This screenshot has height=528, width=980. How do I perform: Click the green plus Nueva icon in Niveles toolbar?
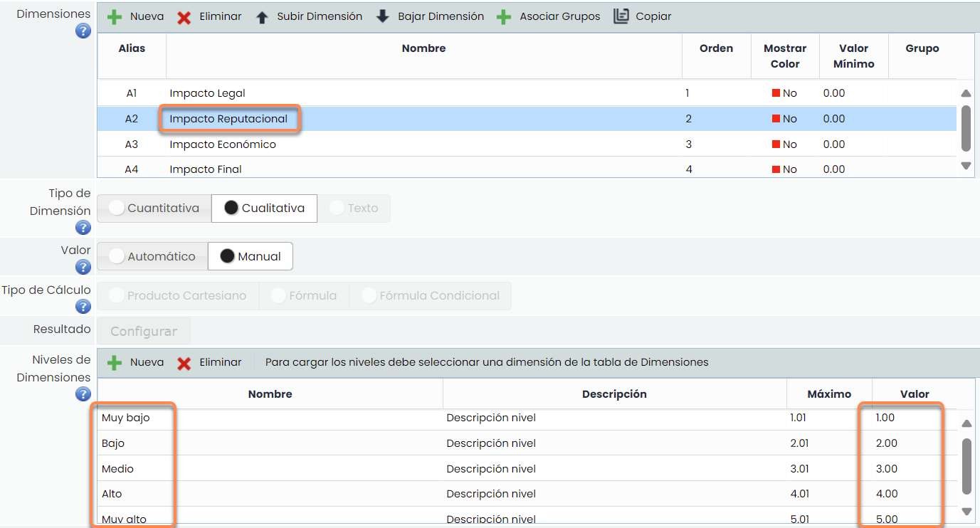tap(115, 363)
